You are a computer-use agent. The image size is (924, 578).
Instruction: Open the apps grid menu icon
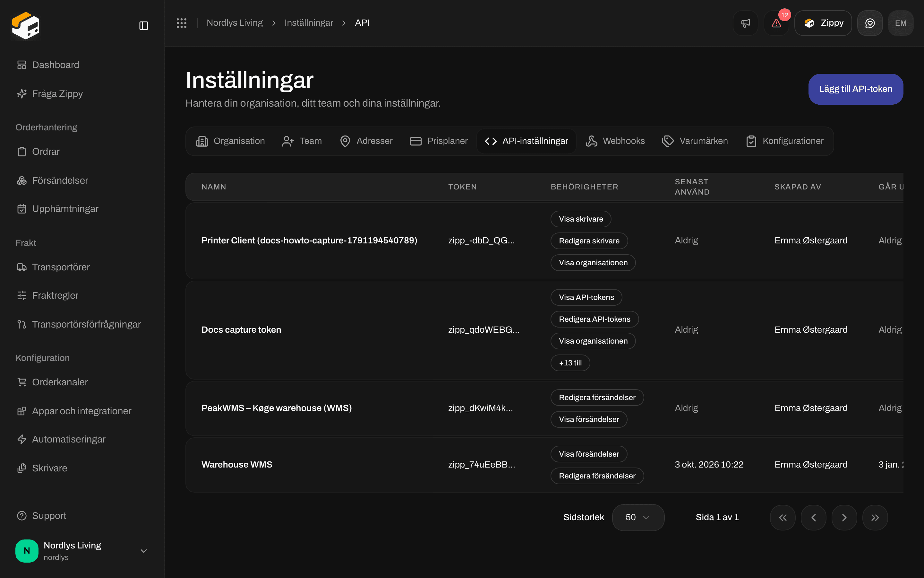pos(181,23)
